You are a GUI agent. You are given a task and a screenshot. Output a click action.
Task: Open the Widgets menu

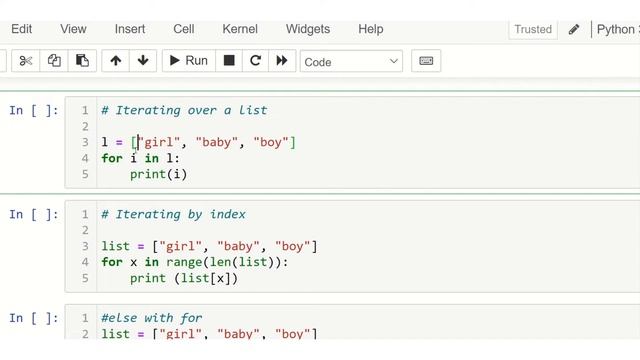[308, 29]
